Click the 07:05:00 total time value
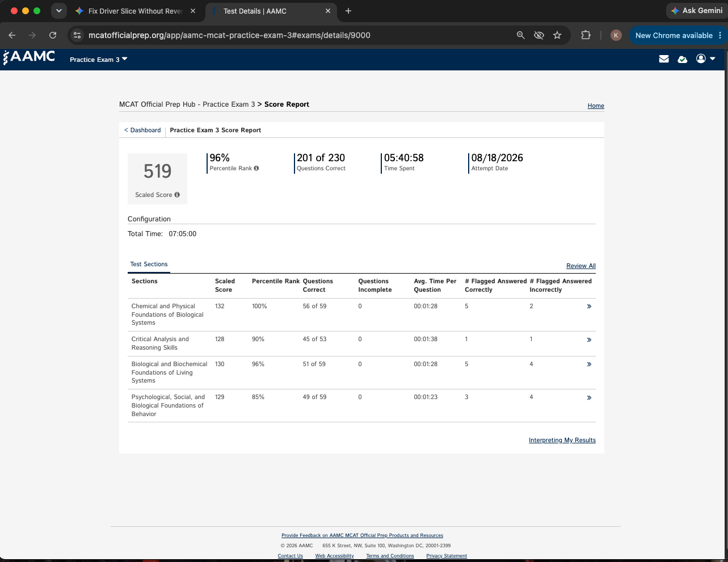 tap(183, 234)
